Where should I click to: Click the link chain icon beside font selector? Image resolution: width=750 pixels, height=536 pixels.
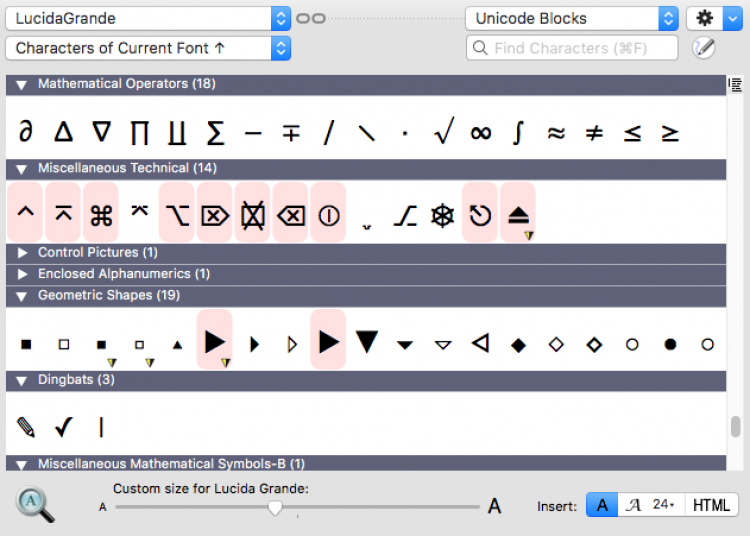(311, 19)
